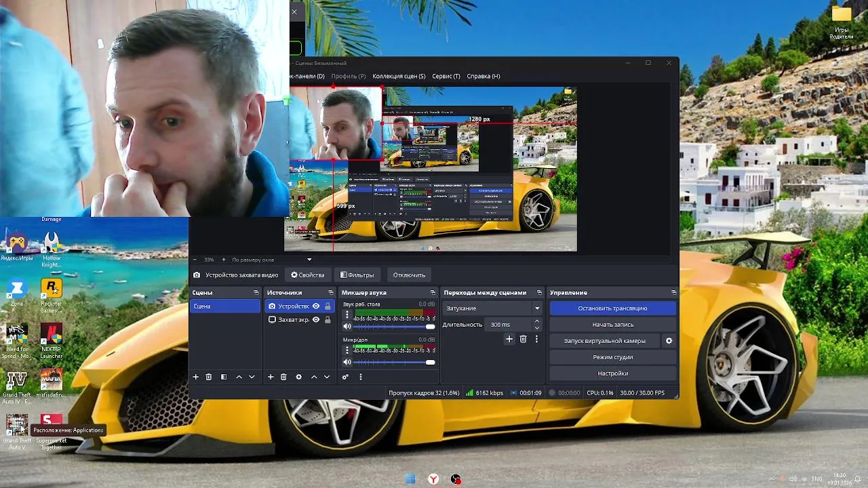This screenshot has height=488, width=868.
Task: Add a new scene with the plus icon in Сцены
Action: tap(195, 377)
